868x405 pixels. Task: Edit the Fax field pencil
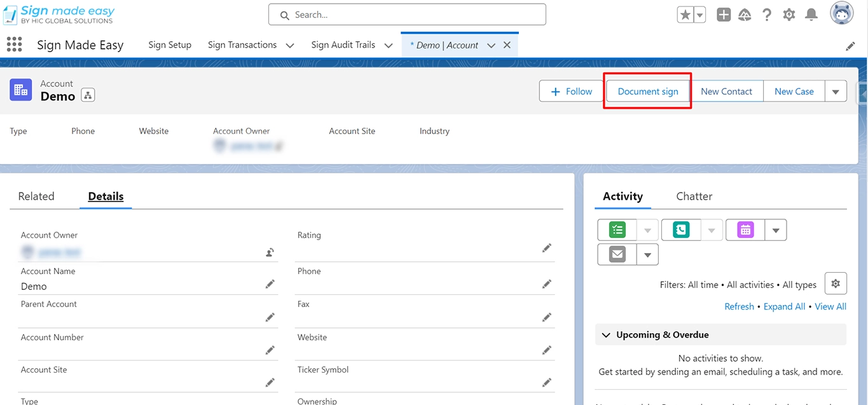(x=547, y=317)
